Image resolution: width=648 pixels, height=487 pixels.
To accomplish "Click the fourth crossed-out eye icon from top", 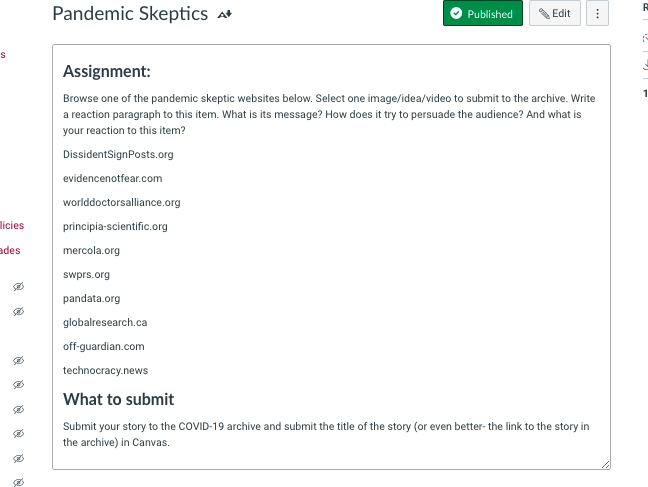I will click(18, 385).
